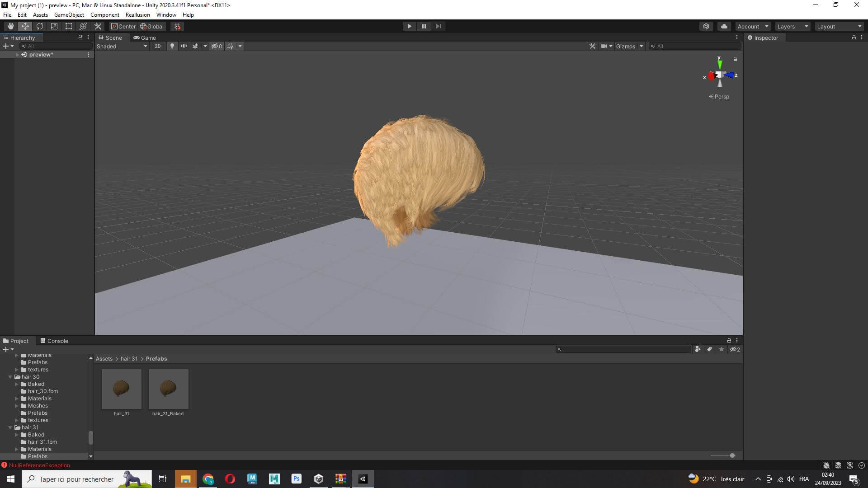Open Collab history icon

706,26
